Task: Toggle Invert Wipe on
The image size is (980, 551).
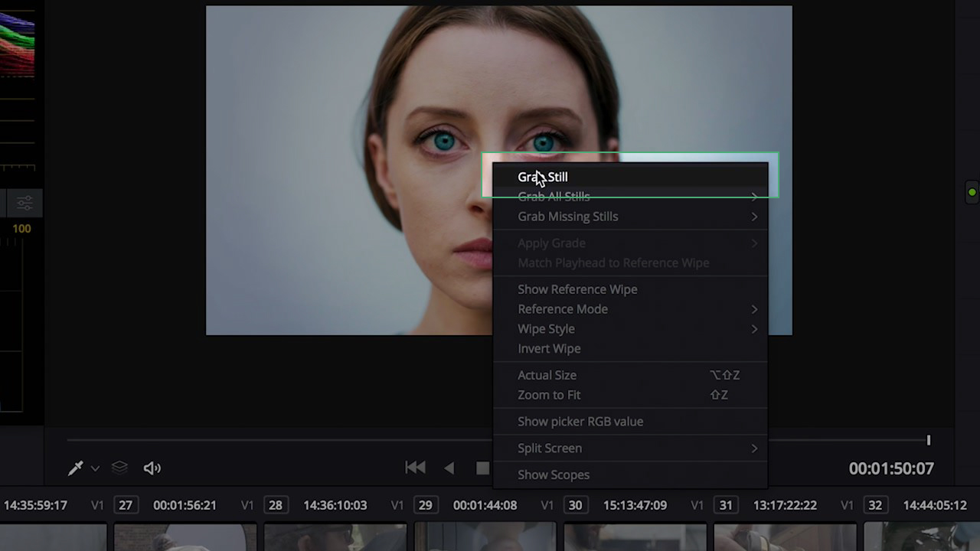Action: pyautogui.click(x=549, y=348)
